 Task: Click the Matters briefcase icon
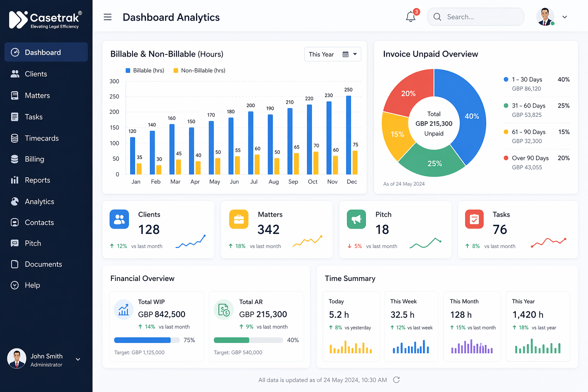coord(239,219)
